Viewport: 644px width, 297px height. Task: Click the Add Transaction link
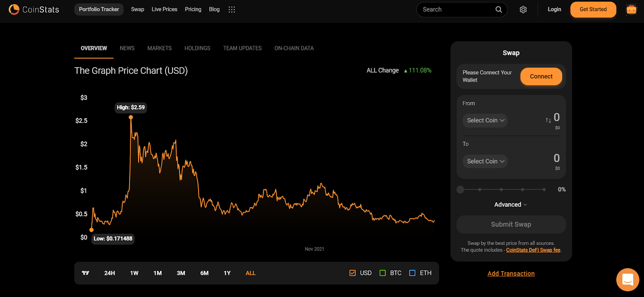pos(511,274)
